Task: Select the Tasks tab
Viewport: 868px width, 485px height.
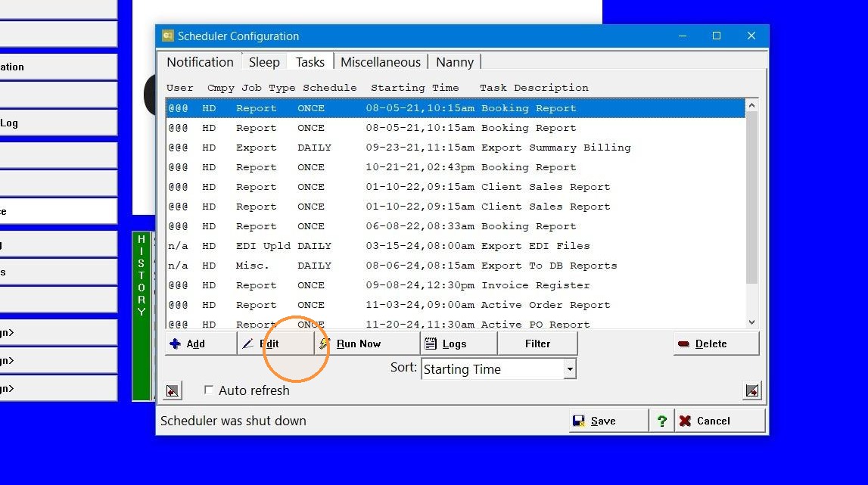Action: 310,61
